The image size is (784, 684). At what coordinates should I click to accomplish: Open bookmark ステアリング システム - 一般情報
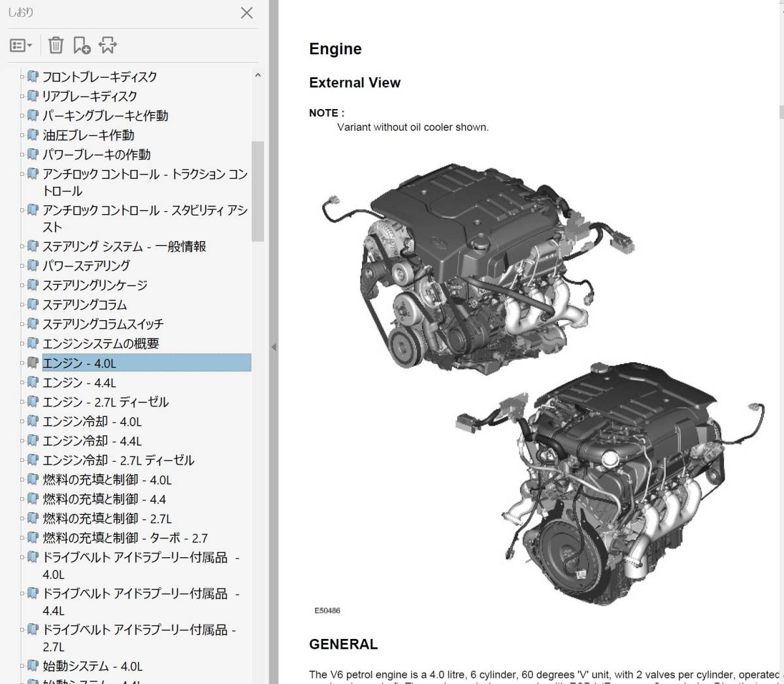pos(124,246)
